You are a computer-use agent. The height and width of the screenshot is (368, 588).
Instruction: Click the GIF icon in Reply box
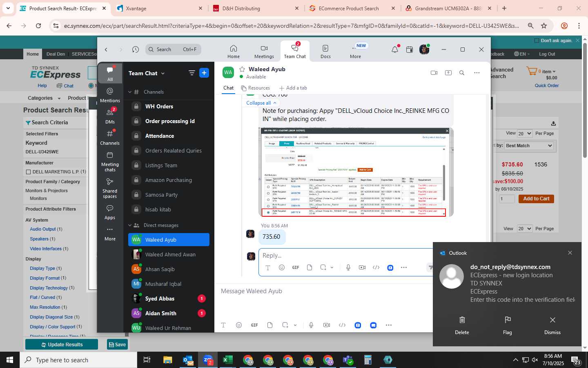click(x=296, y=267)
